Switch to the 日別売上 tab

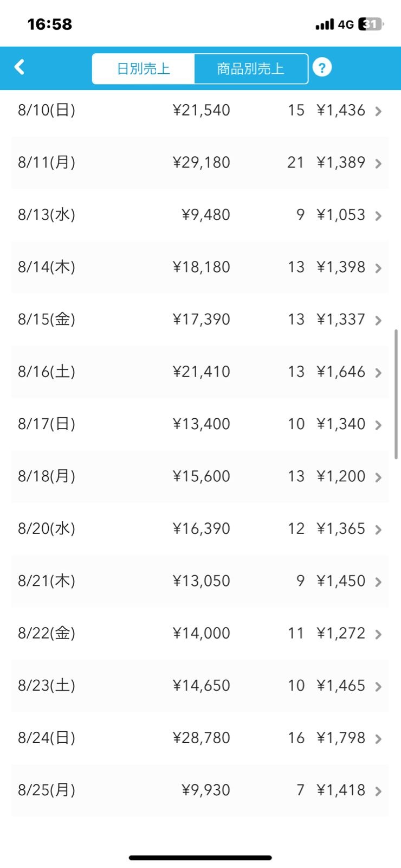pos(144,69)
